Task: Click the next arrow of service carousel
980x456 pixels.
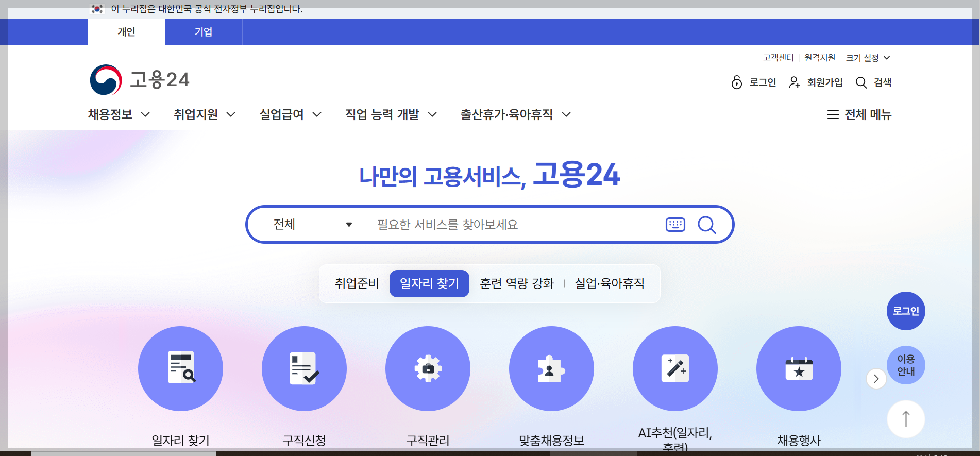Action: pos(876,379)
